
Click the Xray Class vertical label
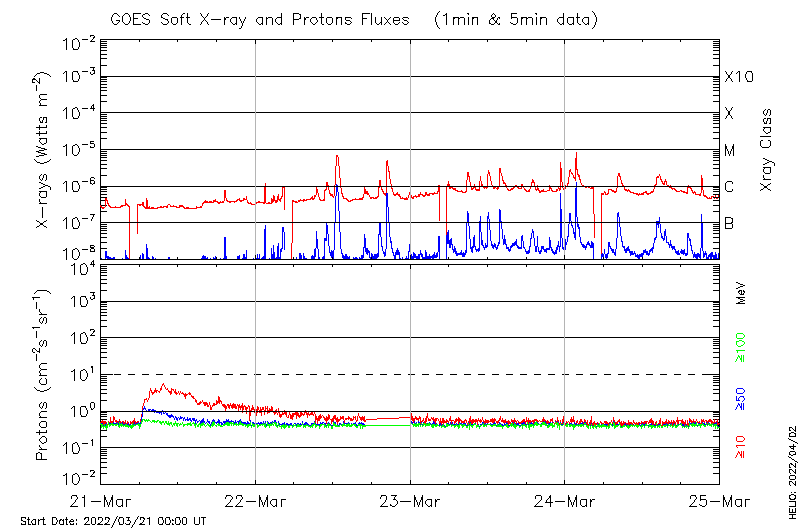pos(767,150)
